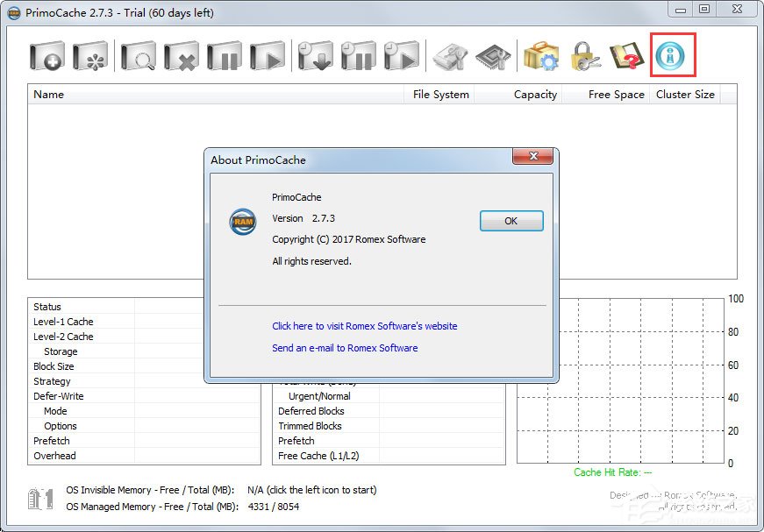Close the About PrimoCache dialog
Viewport: 764px width, 532px height.
(x=532, y=158)
